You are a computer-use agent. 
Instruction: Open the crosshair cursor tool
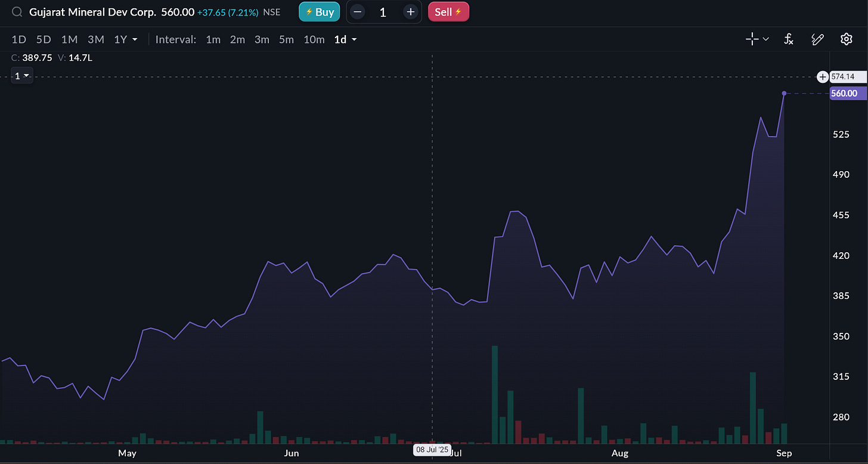click(752, 39)
